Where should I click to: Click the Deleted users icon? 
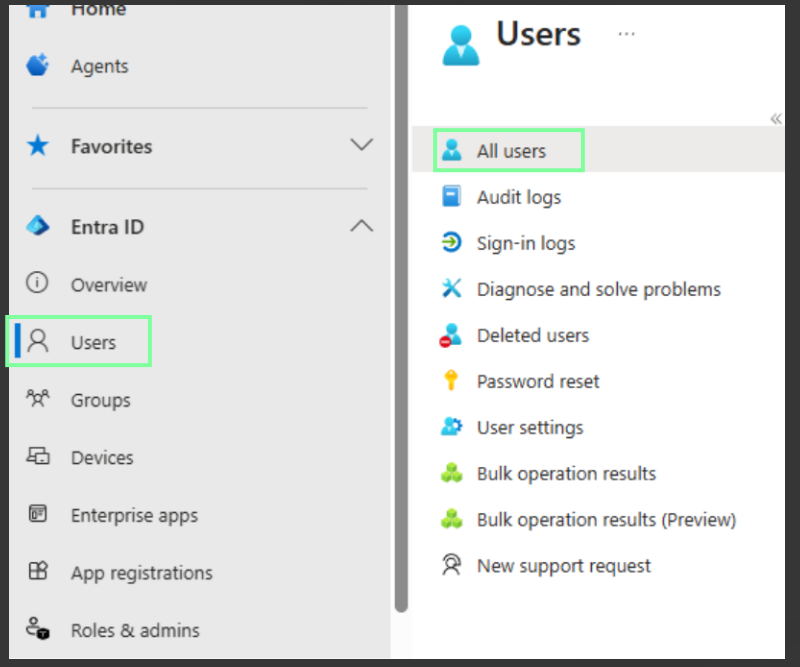click(451, 335)
